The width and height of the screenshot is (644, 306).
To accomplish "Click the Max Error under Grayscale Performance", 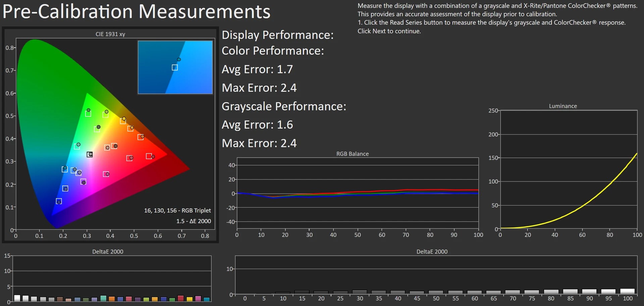I will (x=259, y=143).
